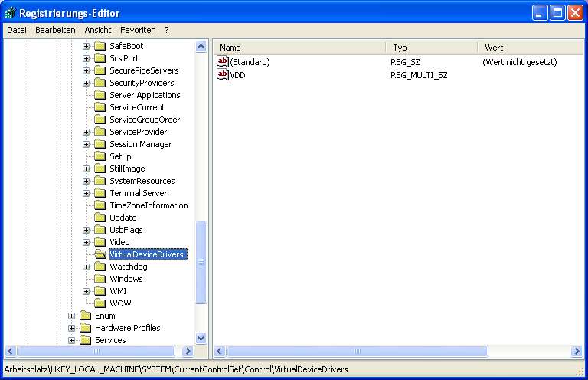Click the SafeBoot folder icon
This screenshot has width=588, height=380.
tap(100, 46)
